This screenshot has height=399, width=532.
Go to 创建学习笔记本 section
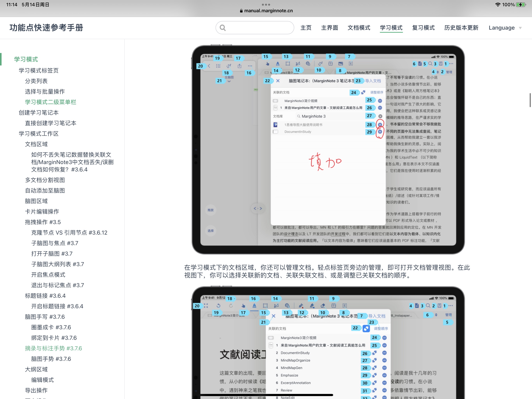coord(39,113)
